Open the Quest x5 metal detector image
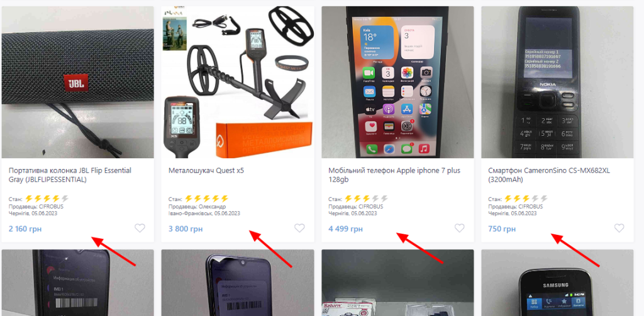 (x=238, y=82)
